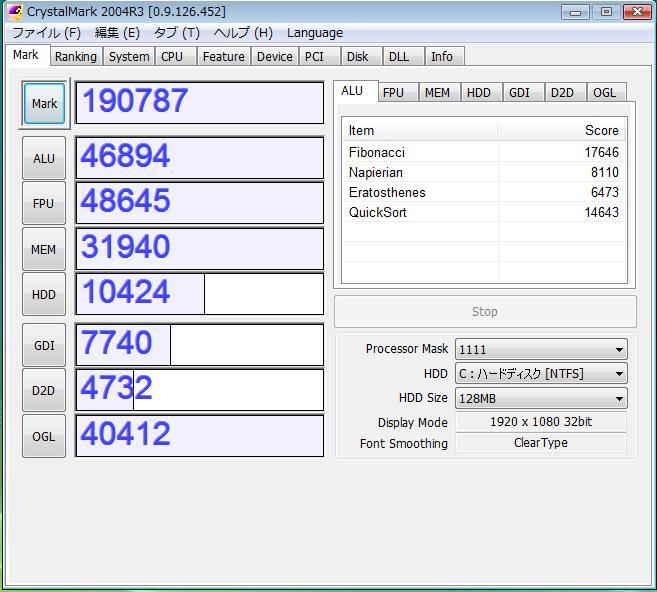The width and height of the screenshot is (657, 592).
Task: Switch to the System tab
Action: tap(129, 56)
